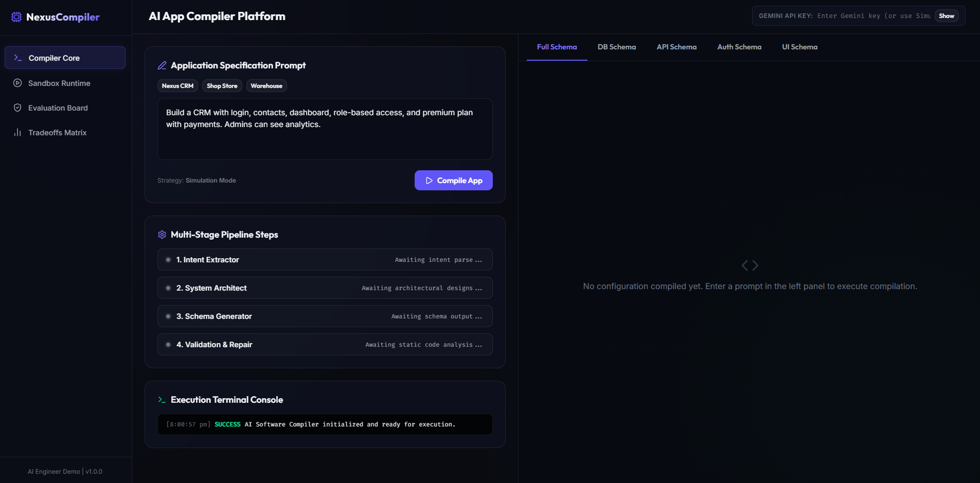Click the "Awaiting static code analysis" status text
The image size is (980, 483).
[x=424, y=345]
